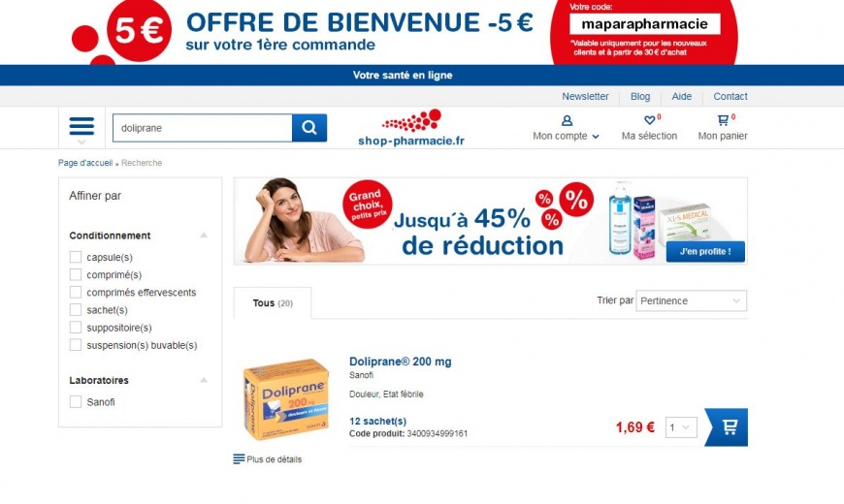The height and width of the screenshot is (504, 844).
Task: Check the capsule(s) filter
Action: [76, 257]
